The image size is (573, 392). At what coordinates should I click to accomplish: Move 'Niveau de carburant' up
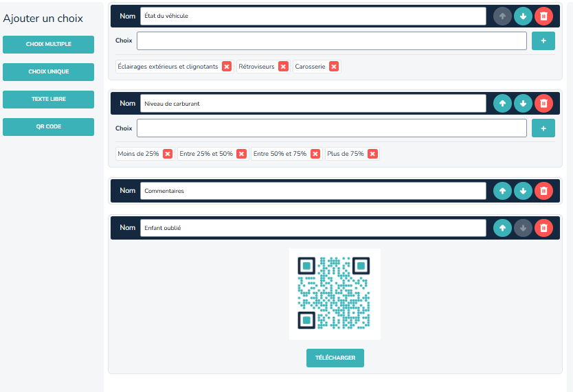[x=503, y=103]
